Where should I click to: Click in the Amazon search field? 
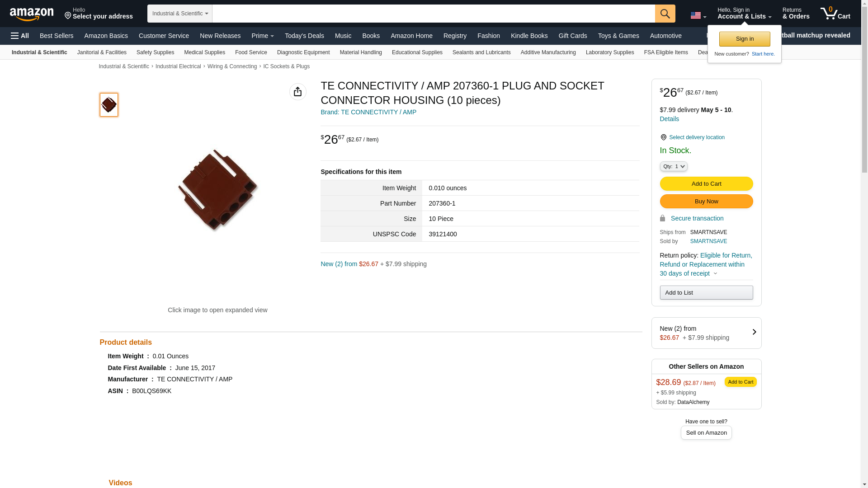434,14
